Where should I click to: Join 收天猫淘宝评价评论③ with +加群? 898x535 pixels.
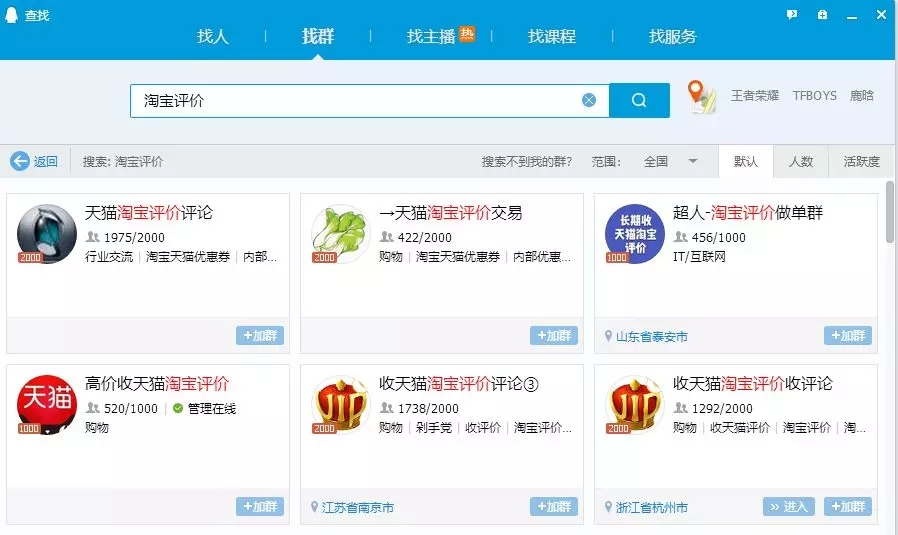coord(554,506)
